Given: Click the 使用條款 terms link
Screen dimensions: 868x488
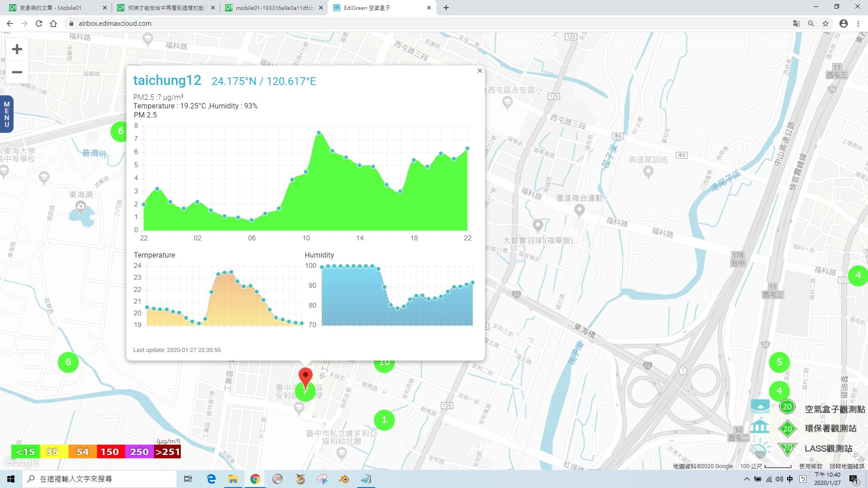Looking at the screenshot, I should coord(811,466).
